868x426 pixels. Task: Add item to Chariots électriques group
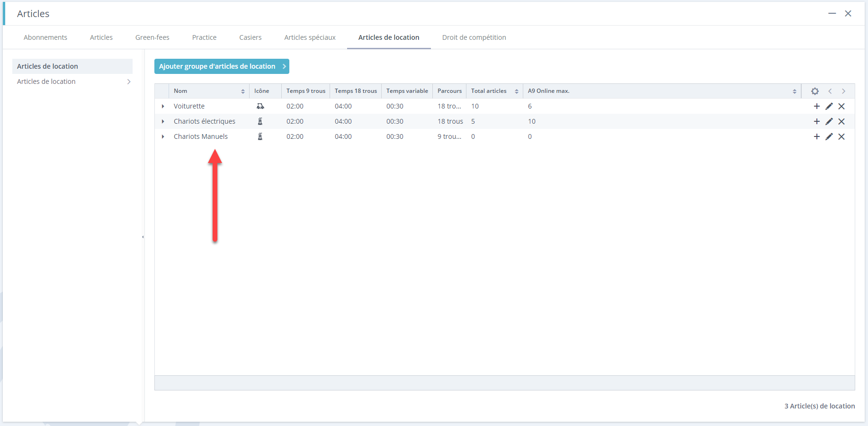816,121
